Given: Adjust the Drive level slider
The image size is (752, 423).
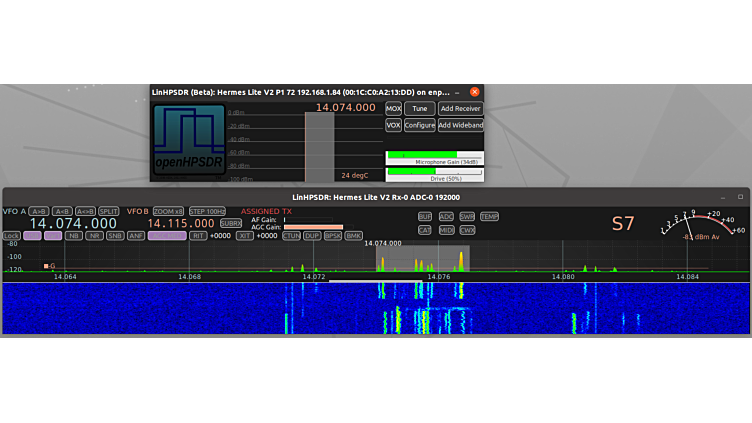Looking at the screenshot, I should pos(433,172).
